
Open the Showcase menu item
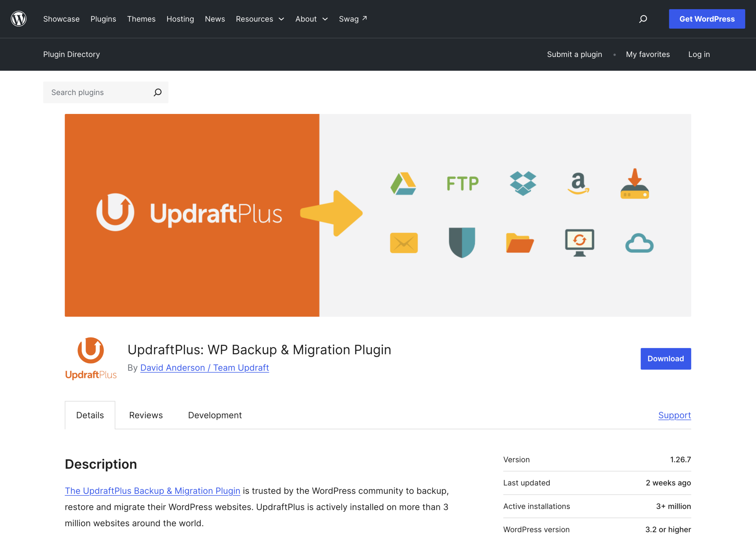coord(61,19)
